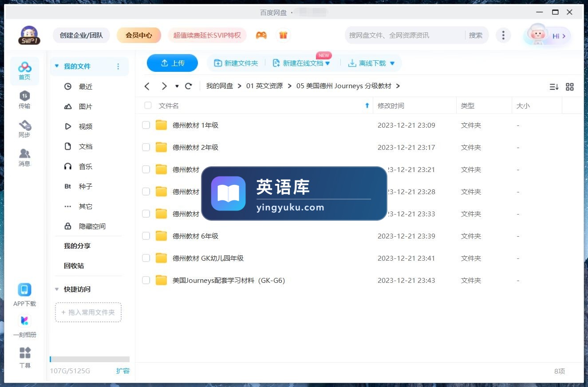Open folder icon of 德州教材 6年级
Image resolution: width=588 pixels, height=387 pixels.
point(161,236)
